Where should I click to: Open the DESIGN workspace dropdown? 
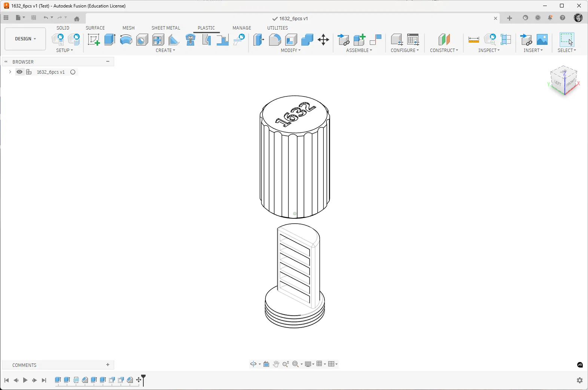click(x=25, y=39)
